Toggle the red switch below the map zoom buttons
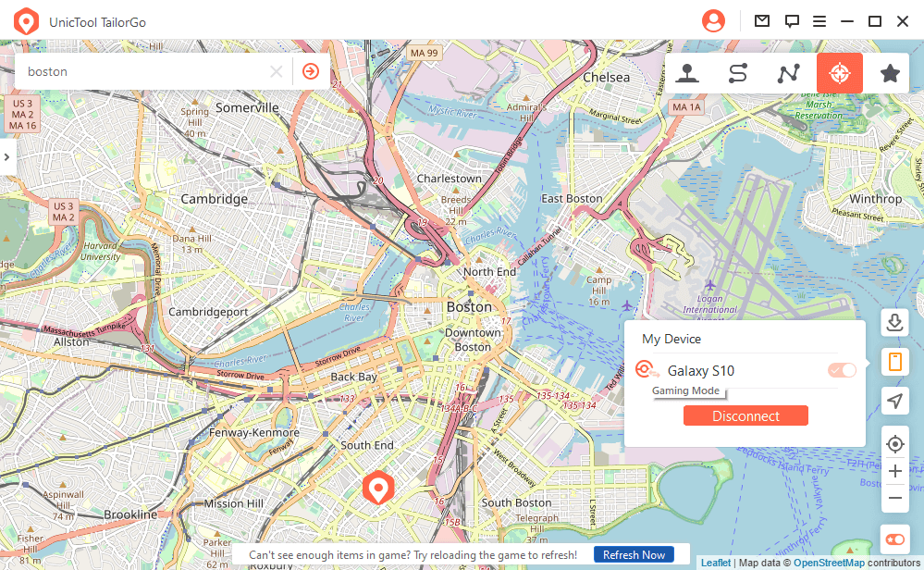Image resolution: width=924 pixels, height=570 pixels. [x=894, y=539]
